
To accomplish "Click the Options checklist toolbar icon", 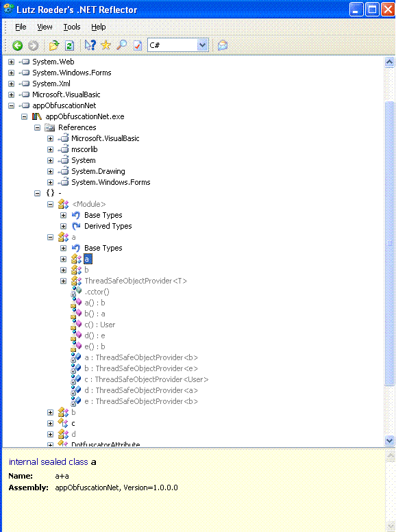I will pyautogui.click(x=137, y=45).
